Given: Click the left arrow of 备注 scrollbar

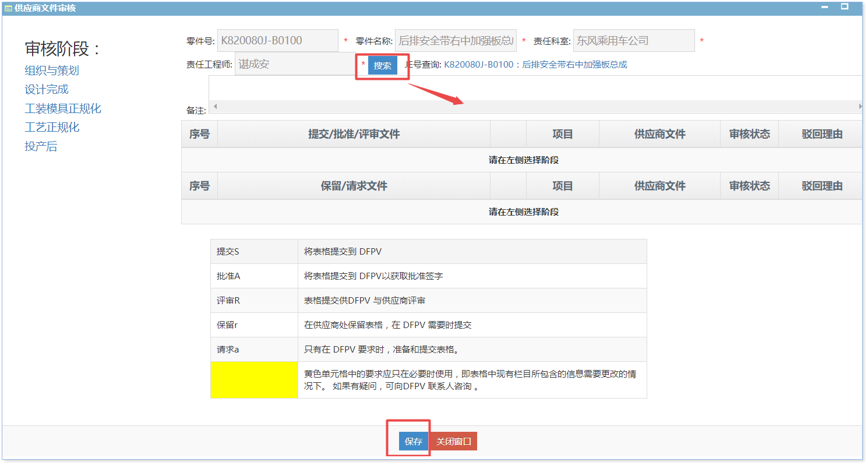Looking at the screenshot, I should (215, 107).
